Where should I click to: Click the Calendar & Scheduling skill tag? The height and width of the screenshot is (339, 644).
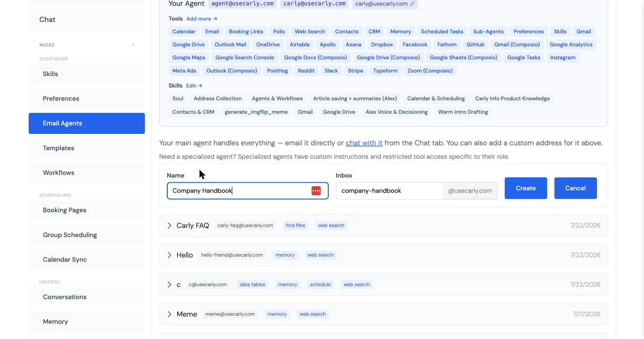436,99
